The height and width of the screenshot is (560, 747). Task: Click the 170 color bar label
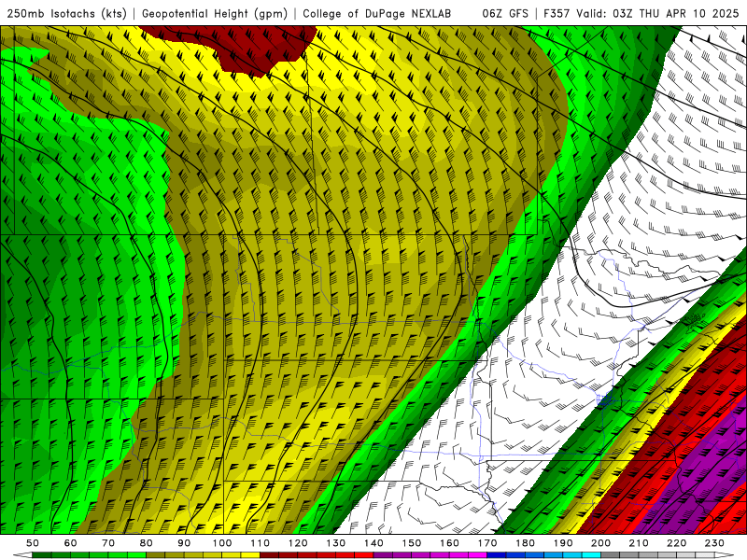point(487,543)
